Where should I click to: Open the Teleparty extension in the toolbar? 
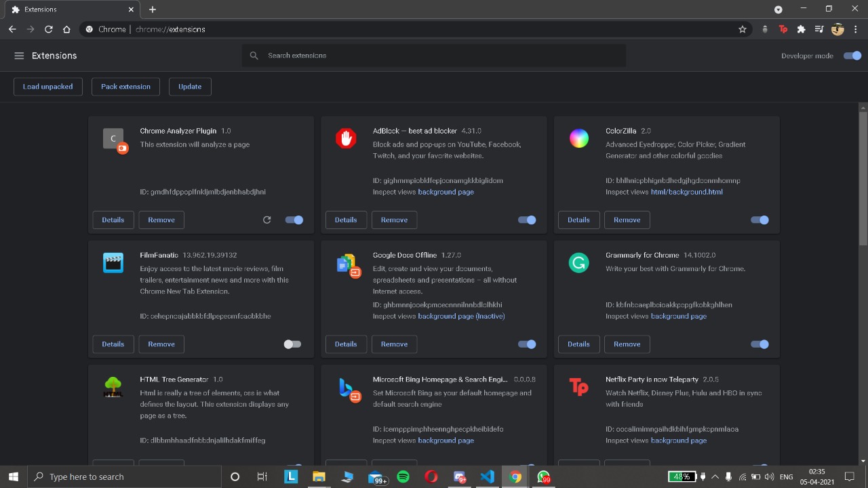point(783,29)
